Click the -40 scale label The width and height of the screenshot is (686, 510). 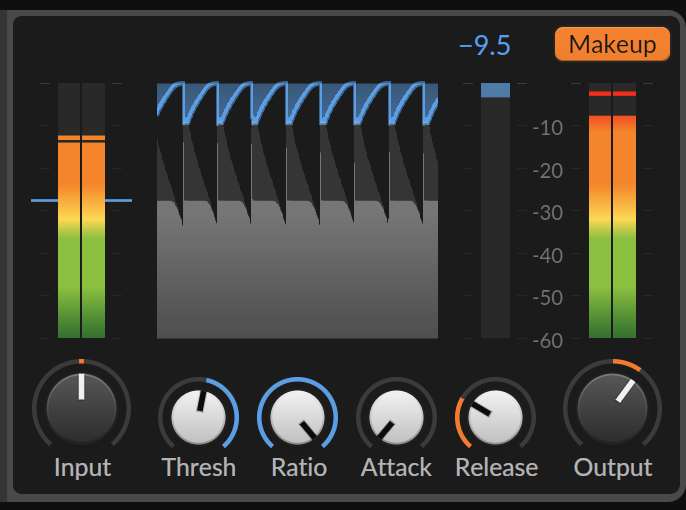tap(548, 255)
